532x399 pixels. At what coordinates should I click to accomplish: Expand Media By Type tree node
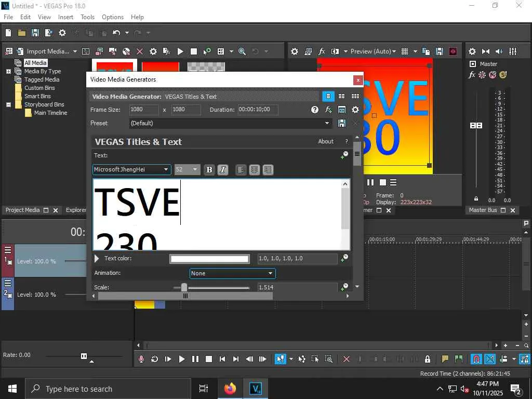point(8,72)
